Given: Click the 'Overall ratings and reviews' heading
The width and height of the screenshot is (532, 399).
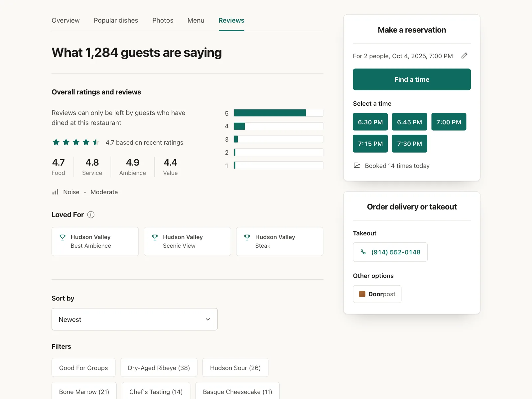Looking at the screenshot, I should (96, 92).
